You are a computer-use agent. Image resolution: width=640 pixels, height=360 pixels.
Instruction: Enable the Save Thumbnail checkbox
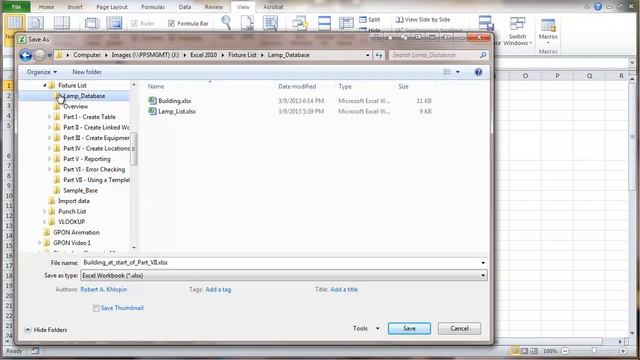pyautogui.click(x=96, y=308)
